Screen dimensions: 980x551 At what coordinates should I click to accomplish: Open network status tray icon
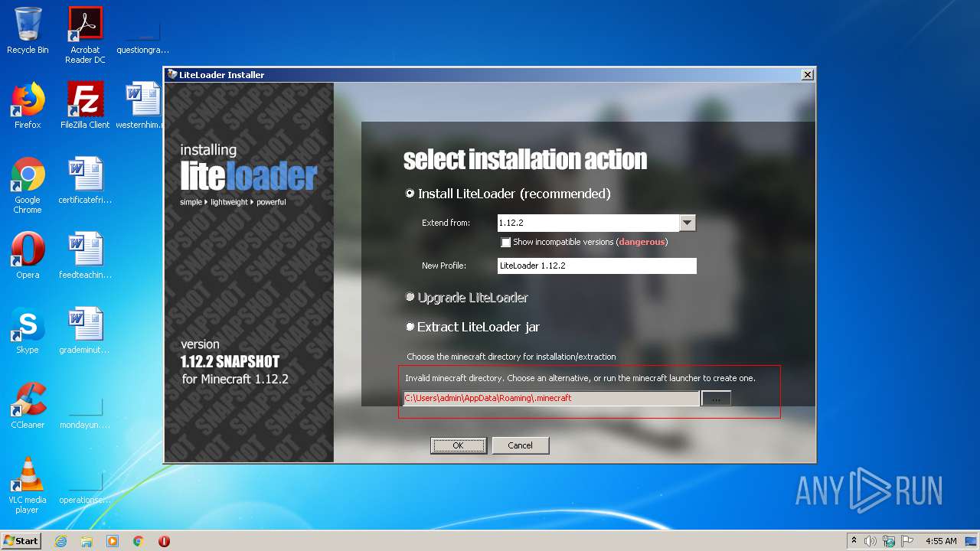[x=889, y=541]
